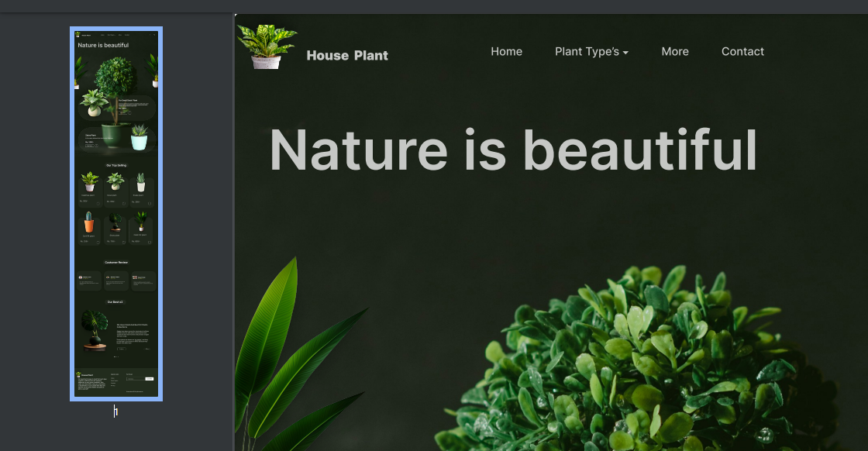
Task: Select the full-page design thumbnail
Action: point(116,214)
